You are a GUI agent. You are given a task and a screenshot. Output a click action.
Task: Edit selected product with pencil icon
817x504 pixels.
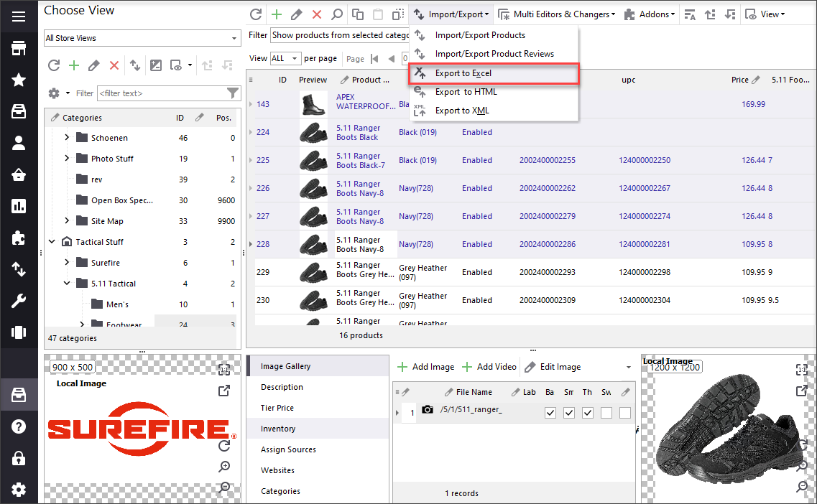point(297,14)
